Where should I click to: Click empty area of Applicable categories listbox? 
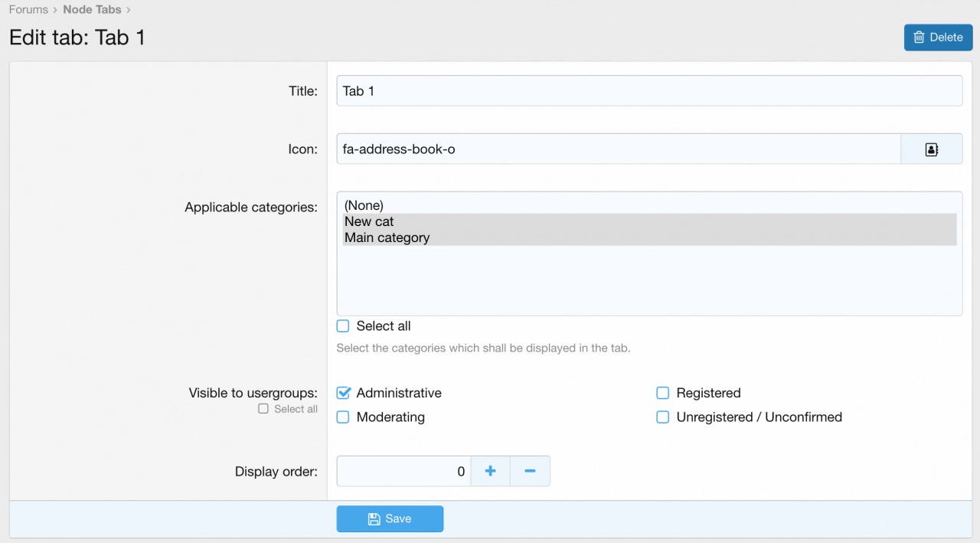pos(648,282)
